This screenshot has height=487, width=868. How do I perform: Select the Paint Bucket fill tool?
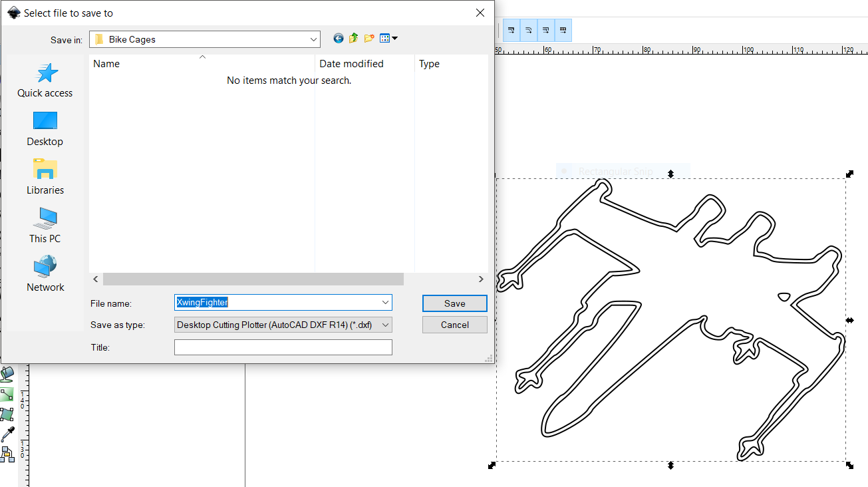pyautogui.click(x=7, y=374)
